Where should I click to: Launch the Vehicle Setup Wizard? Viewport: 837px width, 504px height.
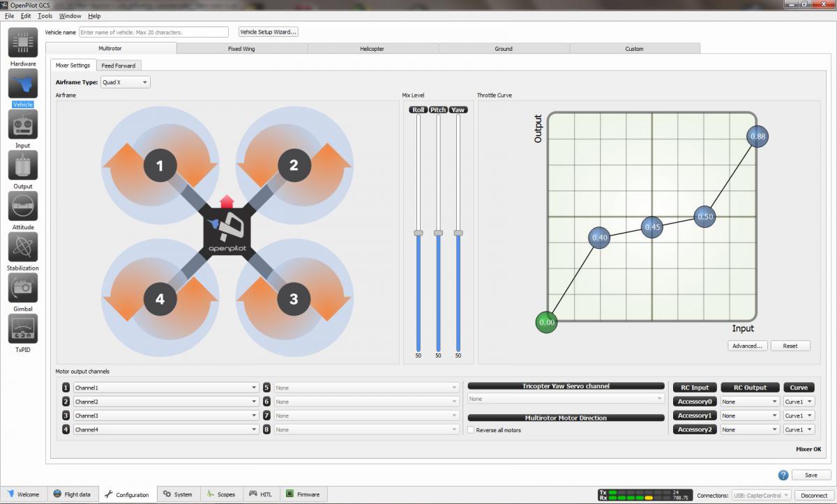269,32
